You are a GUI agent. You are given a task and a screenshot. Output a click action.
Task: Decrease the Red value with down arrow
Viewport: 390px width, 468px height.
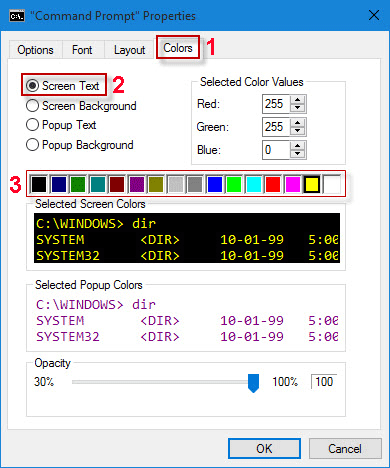tap(297, 108)
